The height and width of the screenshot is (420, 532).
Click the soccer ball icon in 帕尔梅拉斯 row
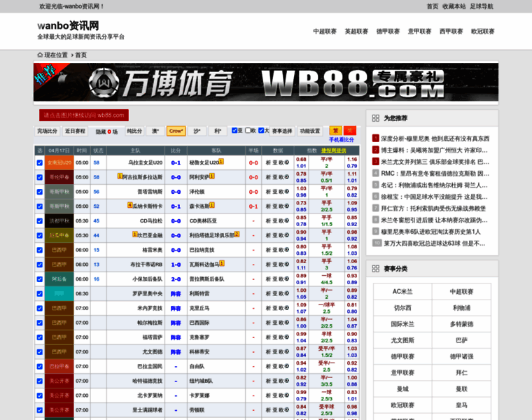[x=287, y=323]
